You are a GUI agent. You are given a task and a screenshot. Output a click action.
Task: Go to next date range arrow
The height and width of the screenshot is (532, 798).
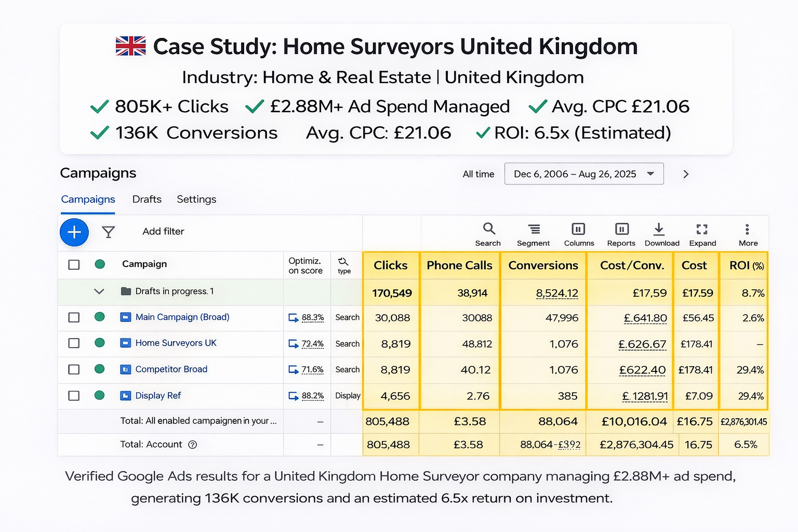(686, 174)
